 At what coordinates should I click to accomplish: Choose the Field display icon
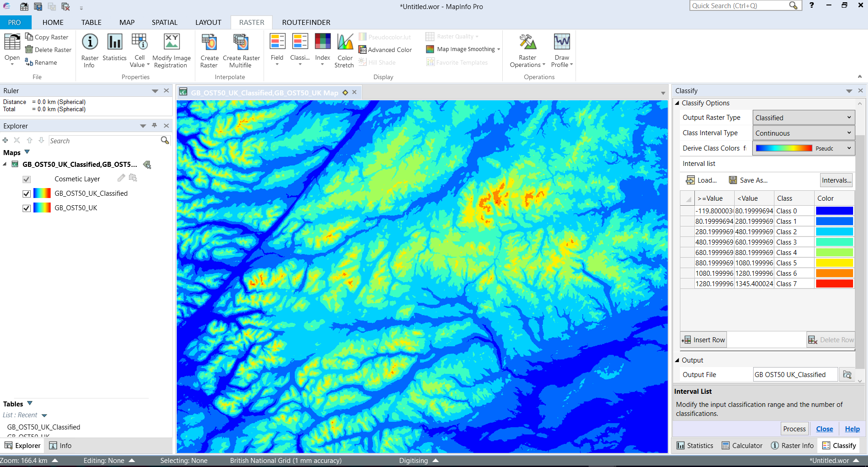[x=277, y=41]
